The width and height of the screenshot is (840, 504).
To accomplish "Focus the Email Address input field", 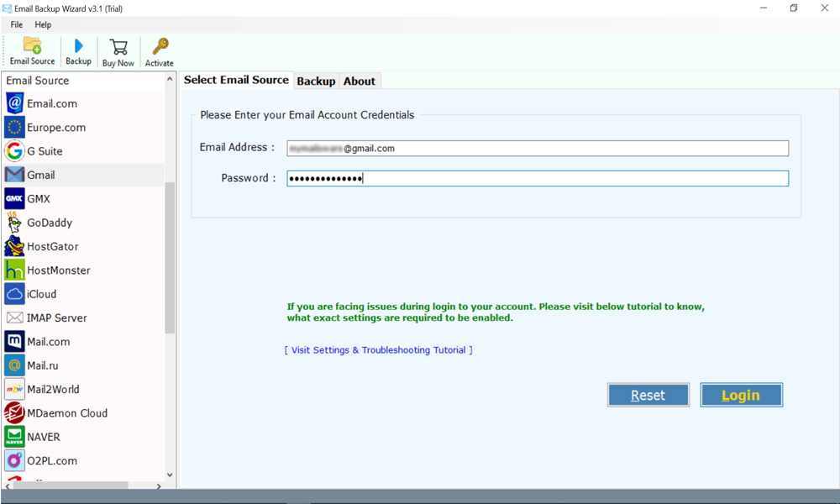I will tap(538, 149).
